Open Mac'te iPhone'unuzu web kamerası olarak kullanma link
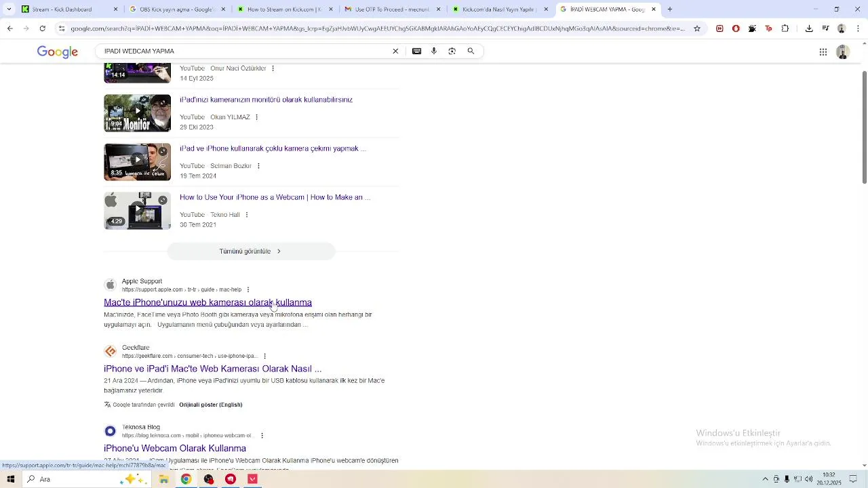The height and width of the screenshot is (488, 868). tap(208, 302)
